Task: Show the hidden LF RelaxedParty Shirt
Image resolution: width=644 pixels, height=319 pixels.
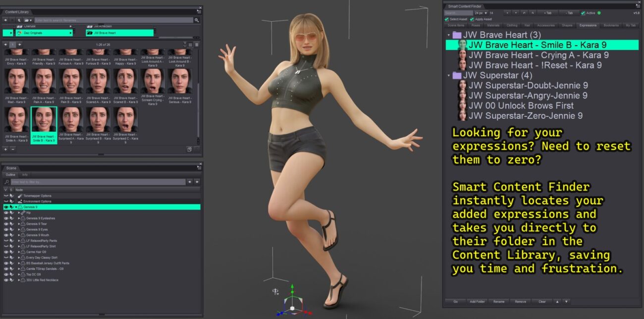Action: [6, 246]
